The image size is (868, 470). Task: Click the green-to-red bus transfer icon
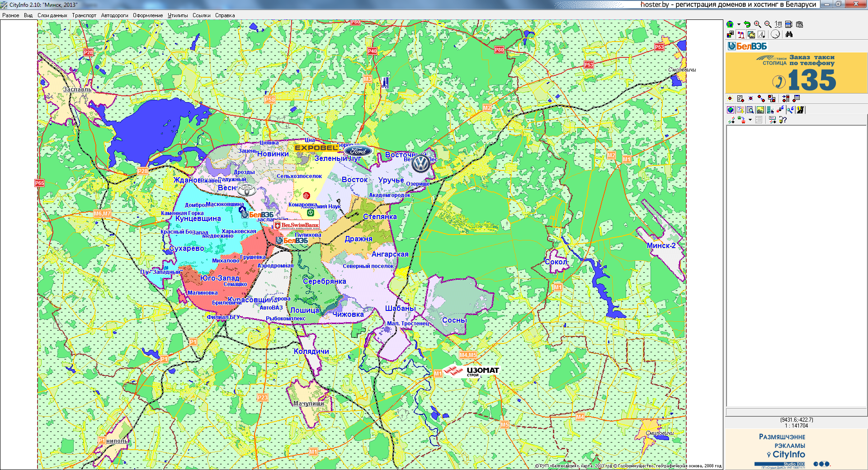pos(741,120)
